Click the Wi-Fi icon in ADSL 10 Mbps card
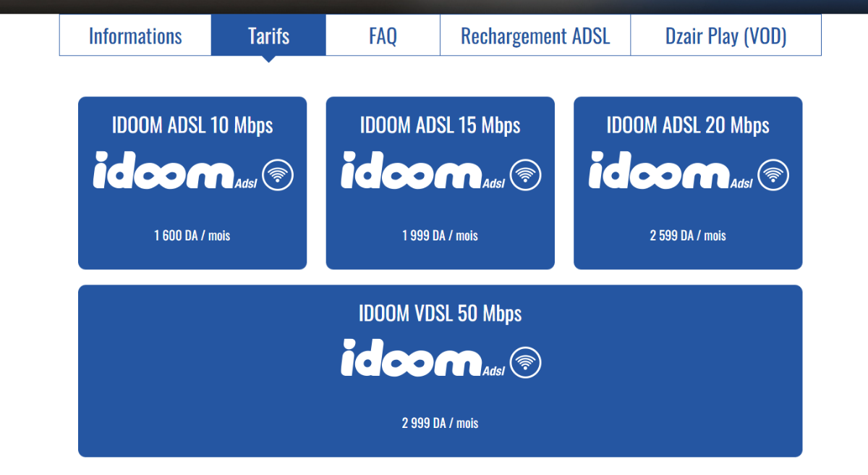 [x=278, y=175]
